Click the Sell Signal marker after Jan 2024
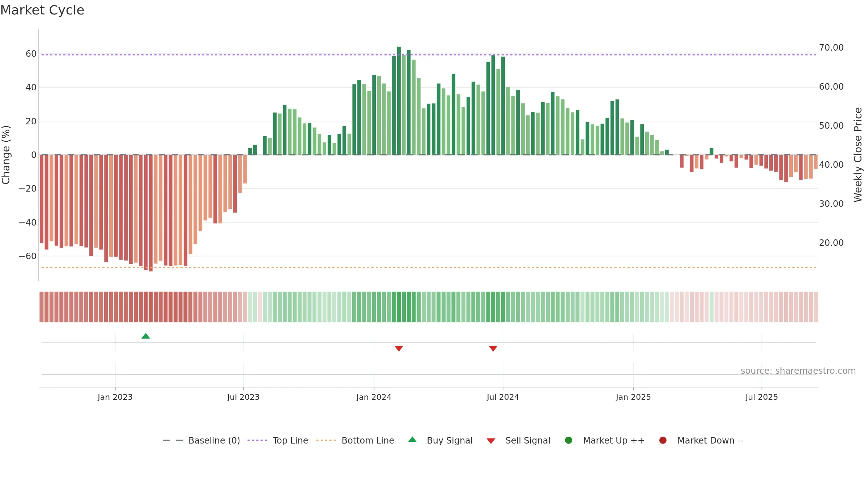The height and width of the screenshot is (488, 868). (x=399, y=348)
